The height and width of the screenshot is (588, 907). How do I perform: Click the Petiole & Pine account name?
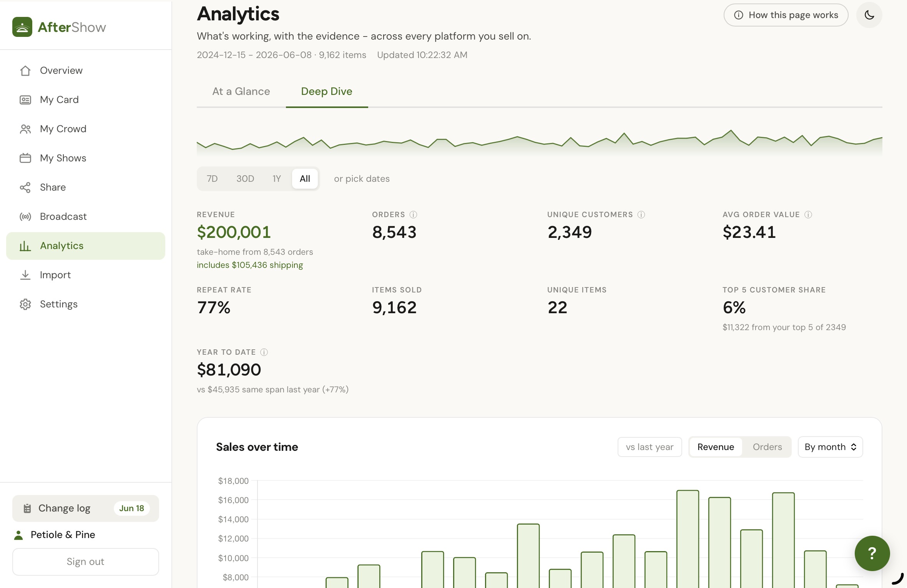pyautogui.click(x=63, y=535)
